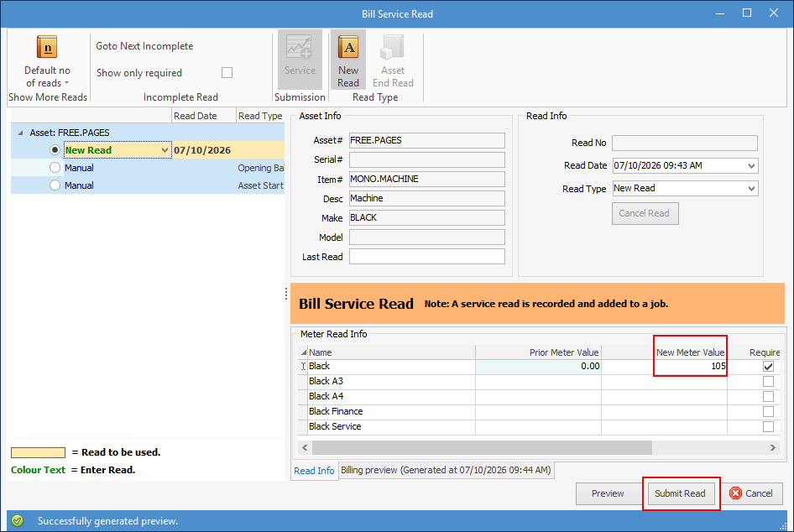Click the Serial# input field
This screenshot has height=532, width=794.
(427, 160)
